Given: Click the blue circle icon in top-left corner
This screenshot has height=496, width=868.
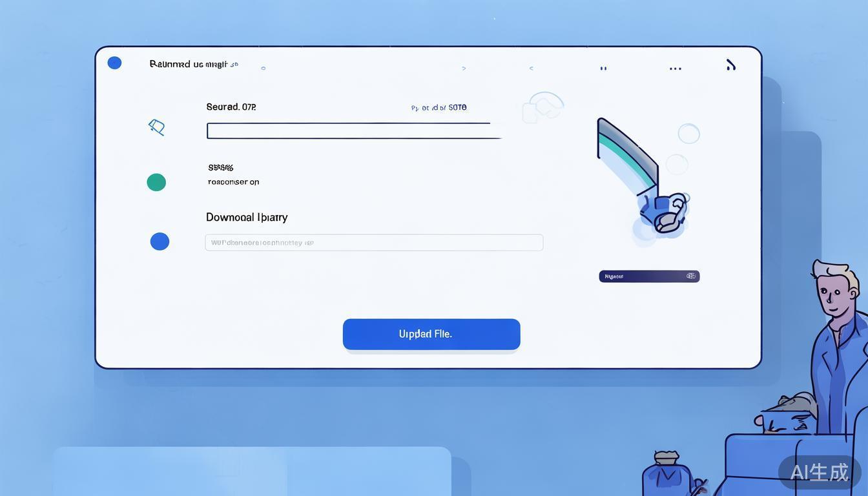Looking at the screenshot, I should tap(114, 63).
